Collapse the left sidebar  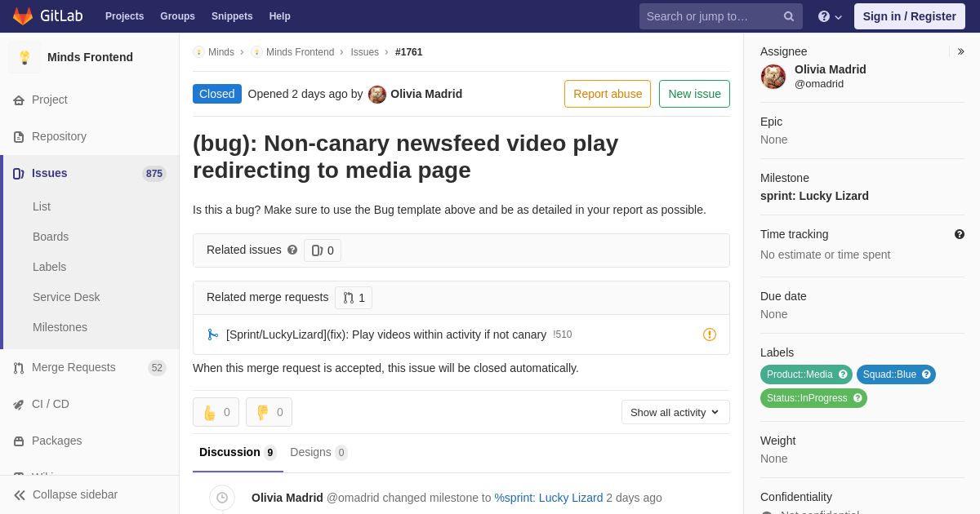coord(65,494)
